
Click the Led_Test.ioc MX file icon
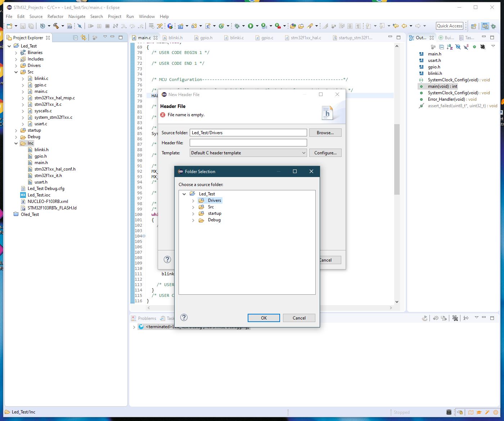(x=23, y=195)
